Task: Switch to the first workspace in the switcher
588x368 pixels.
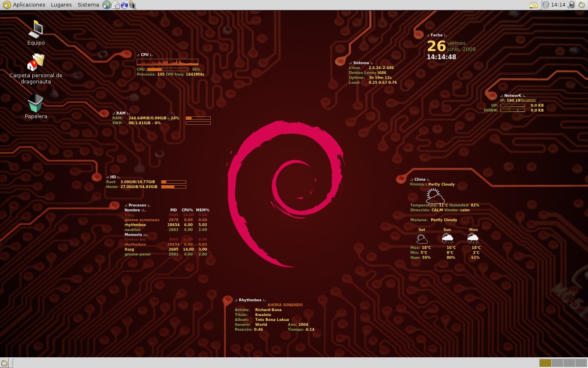Action: click(545, 363)
